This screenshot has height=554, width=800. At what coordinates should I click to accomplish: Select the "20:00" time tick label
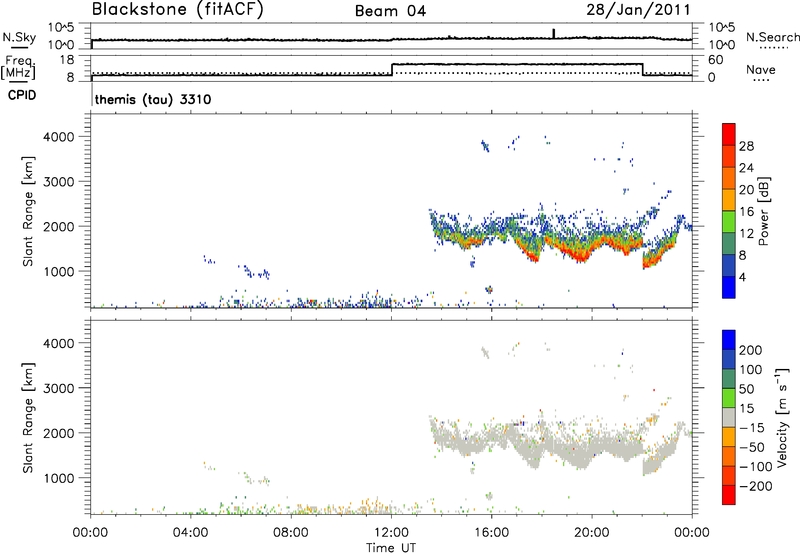tap(592, 533)
